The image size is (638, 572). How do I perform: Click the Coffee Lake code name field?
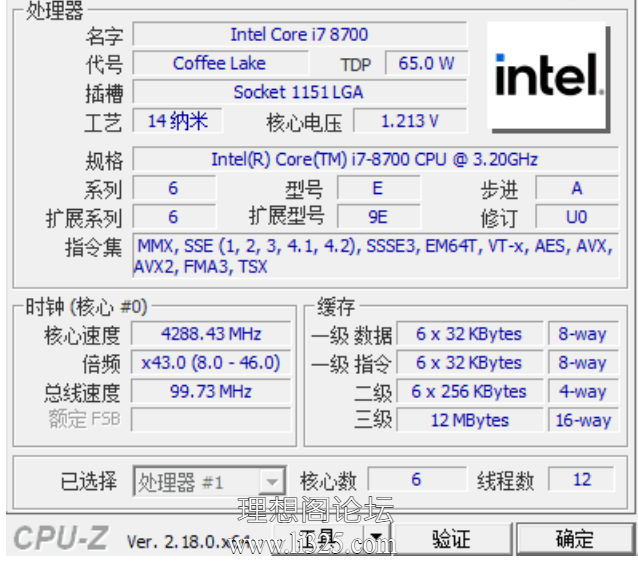[x=219, y=63]
